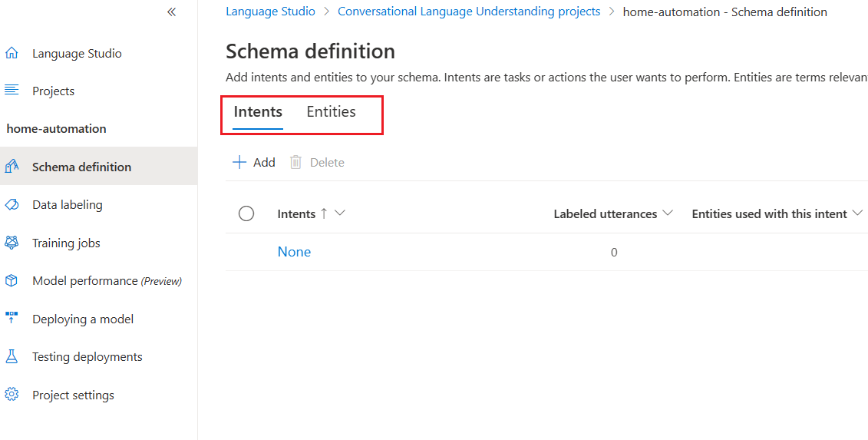Click the Language Studio home icon
868x440 pixels.
tap(12, 53)
